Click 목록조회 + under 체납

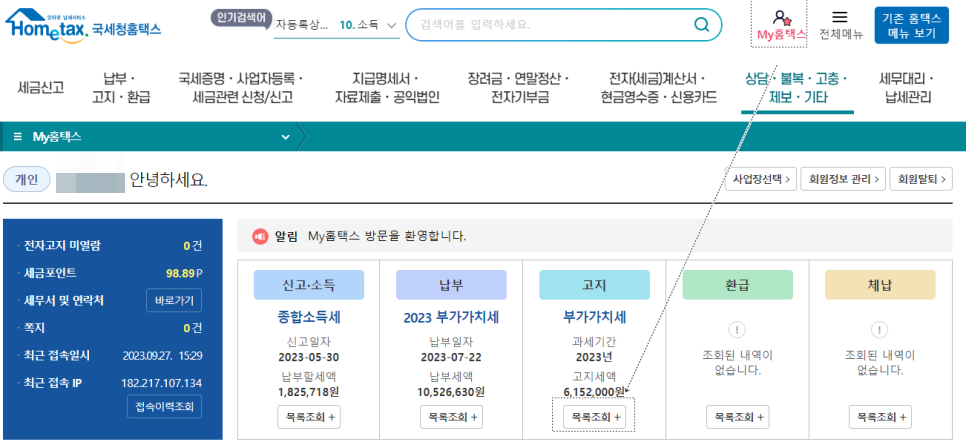880,417
